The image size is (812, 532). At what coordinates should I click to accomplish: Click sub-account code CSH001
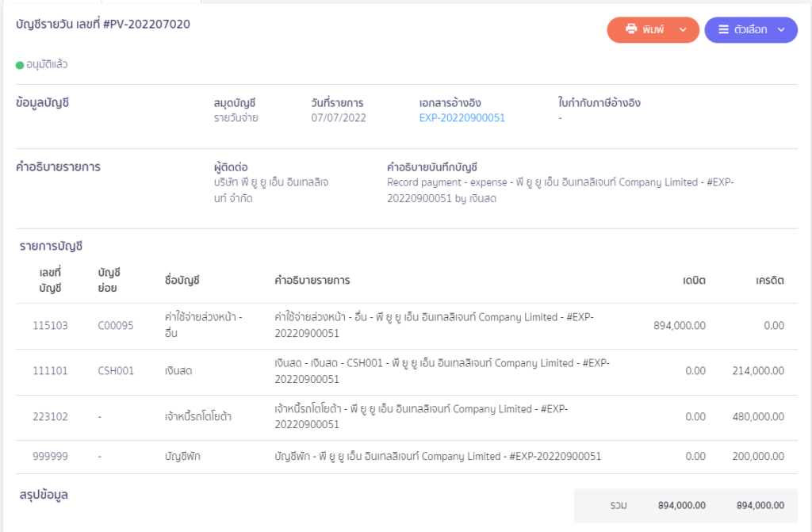coord(116,371)
